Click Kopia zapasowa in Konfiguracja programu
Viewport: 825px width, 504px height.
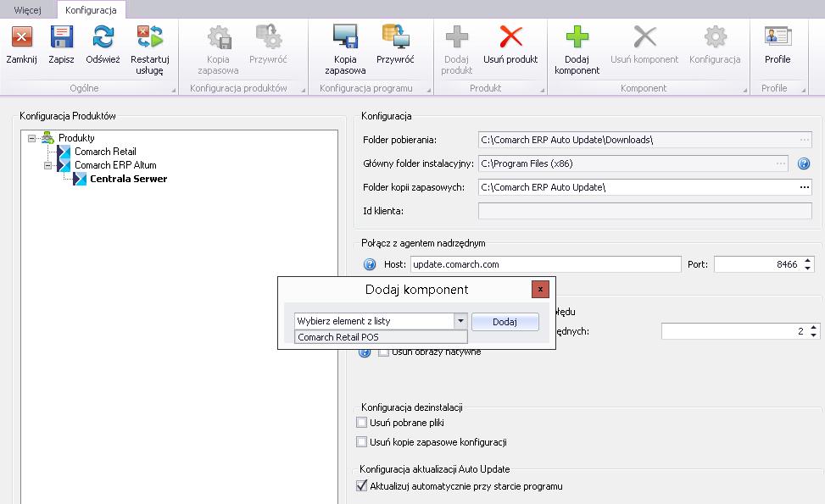tap(345, 36)
